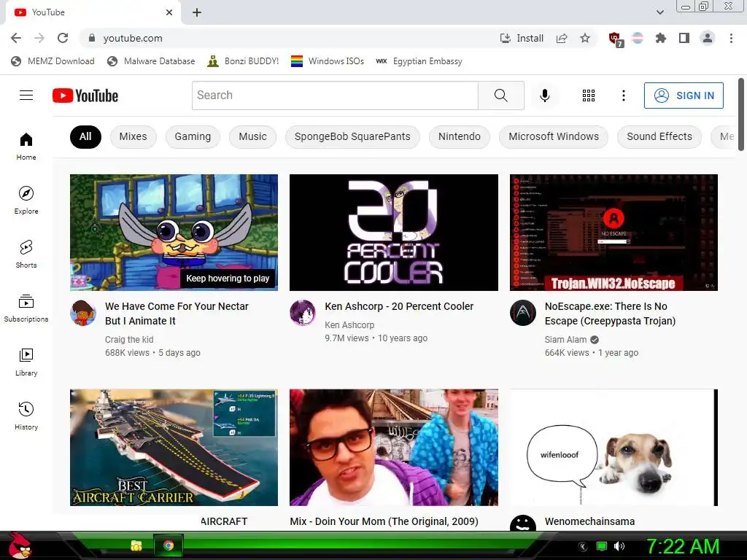Screen dimensions: 747x560
Task: Open Shorts in the sidebar
Action: click(x=26, y=254)
